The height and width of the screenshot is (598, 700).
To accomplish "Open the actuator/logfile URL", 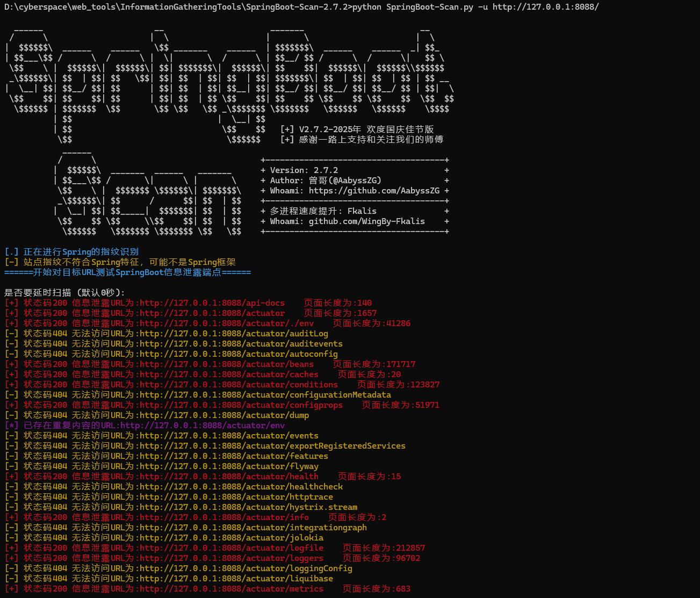I will (x=231, y=548).
